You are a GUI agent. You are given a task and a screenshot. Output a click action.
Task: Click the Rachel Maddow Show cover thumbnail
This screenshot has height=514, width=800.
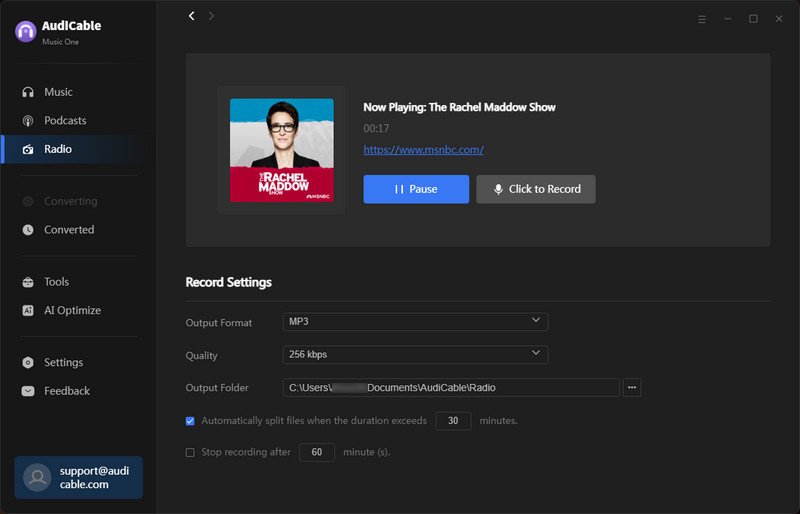point(282,150)
